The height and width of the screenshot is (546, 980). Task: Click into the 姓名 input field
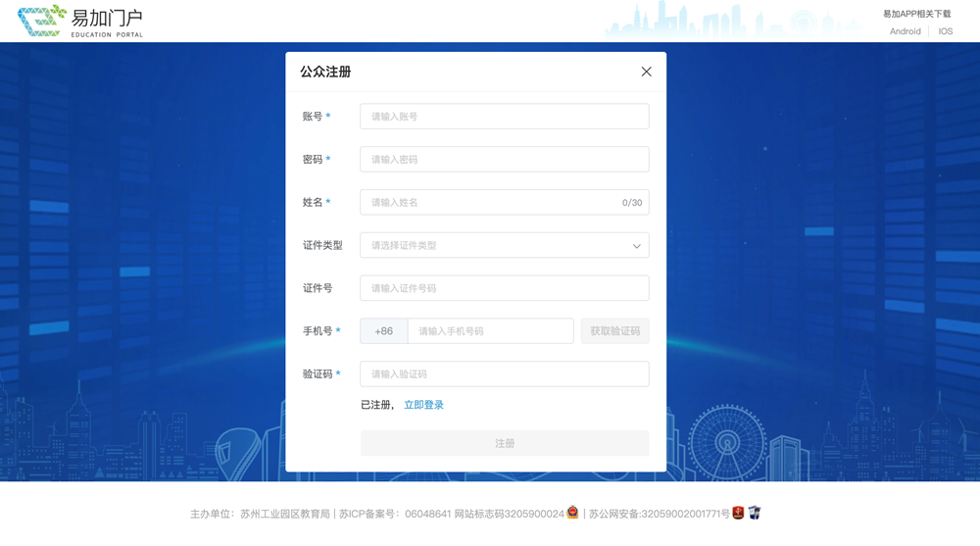(490, 203)
